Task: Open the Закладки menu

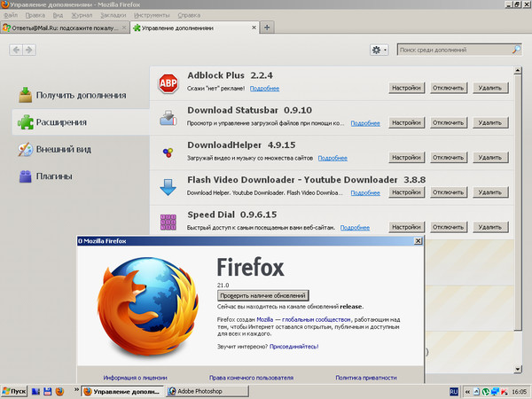Action: pyautogui.click(x=113, y=15)
